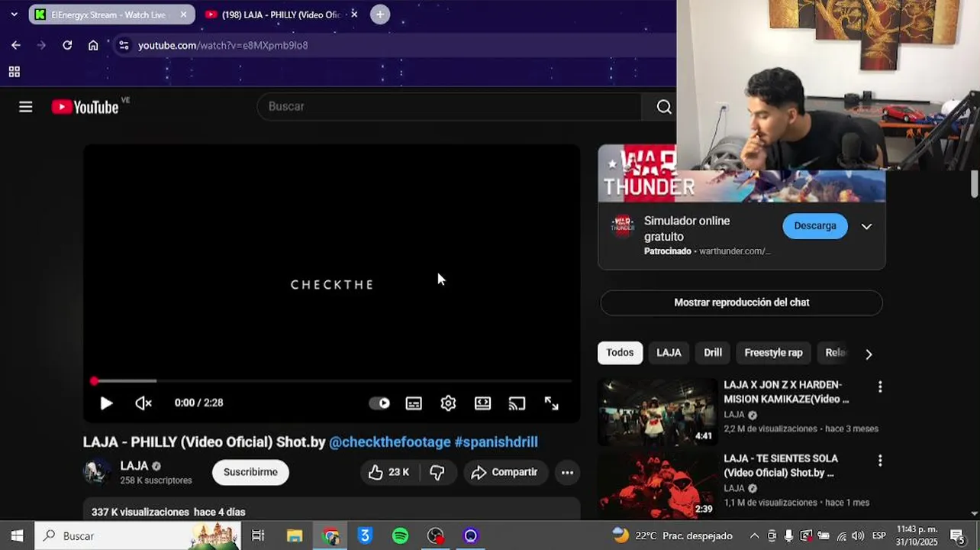
Task: Go to browser home page
Action: coord(93,45)
